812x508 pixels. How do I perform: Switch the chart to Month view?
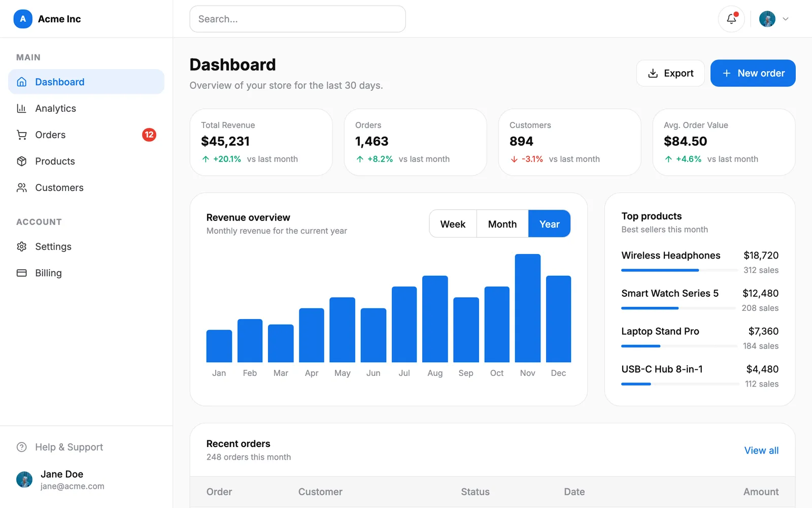tap(502, 224)
